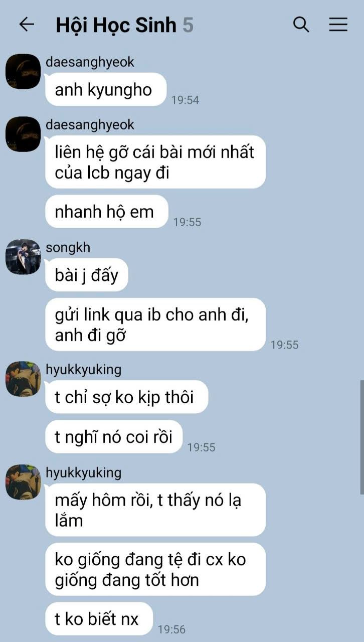Click the chat scrollbar thumb on the right edge
This screenshot has height=642, width=364.
tap(361, 437)
